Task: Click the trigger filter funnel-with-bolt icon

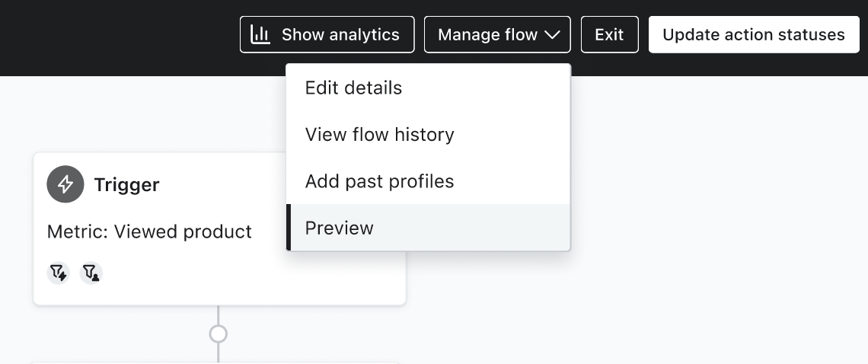Action: (59, 272)
